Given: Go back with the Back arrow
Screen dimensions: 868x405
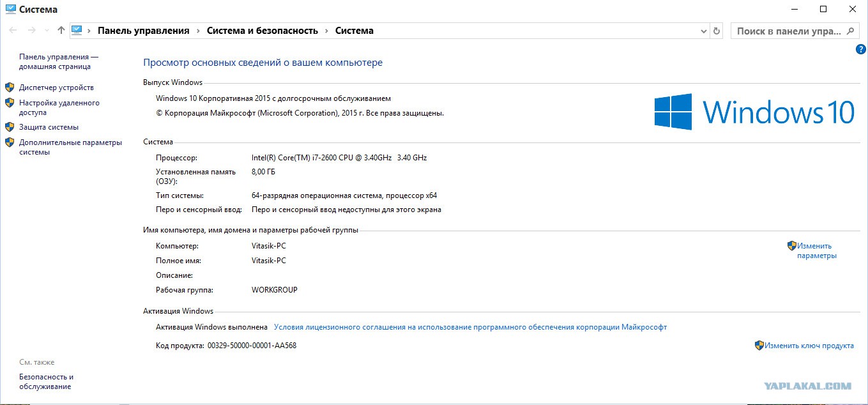Looking at the screenshot, I should (13, 30).
